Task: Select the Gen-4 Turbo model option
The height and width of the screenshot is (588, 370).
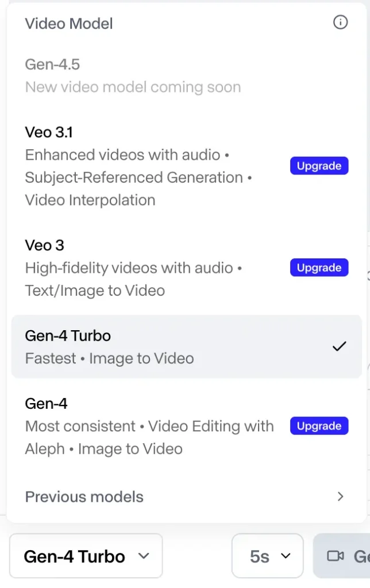Action: [x=172, y=346]
